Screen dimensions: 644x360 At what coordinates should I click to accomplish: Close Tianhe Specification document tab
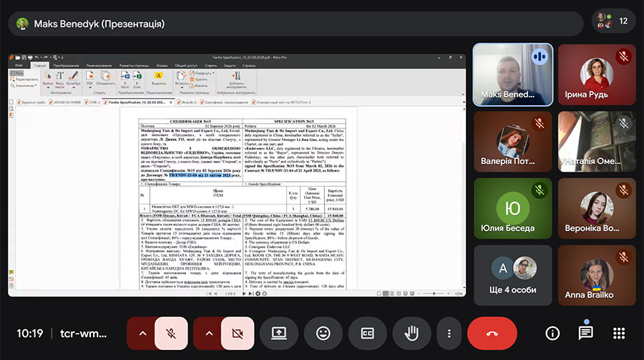point(171,102)
